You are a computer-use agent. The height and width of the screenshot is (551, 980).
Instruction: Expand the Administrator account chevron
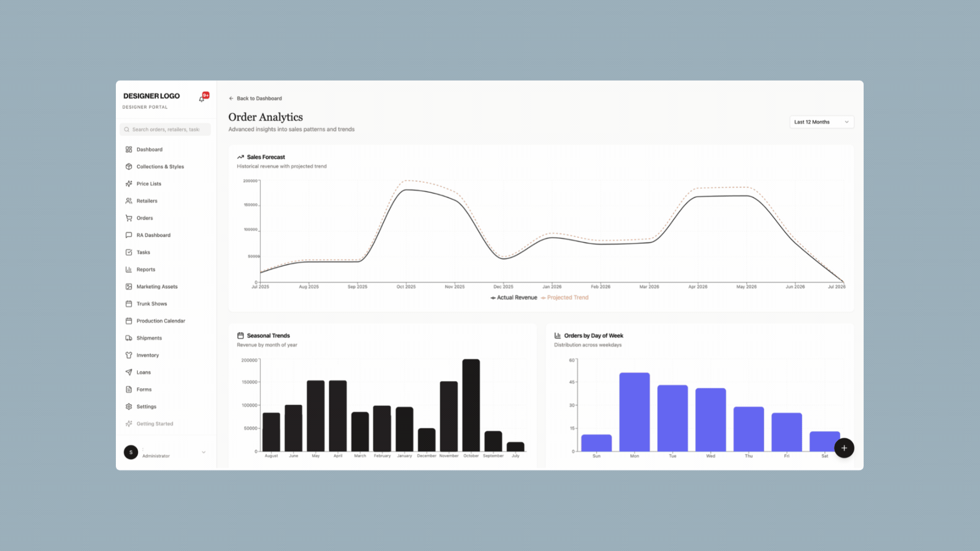point(204,453)
